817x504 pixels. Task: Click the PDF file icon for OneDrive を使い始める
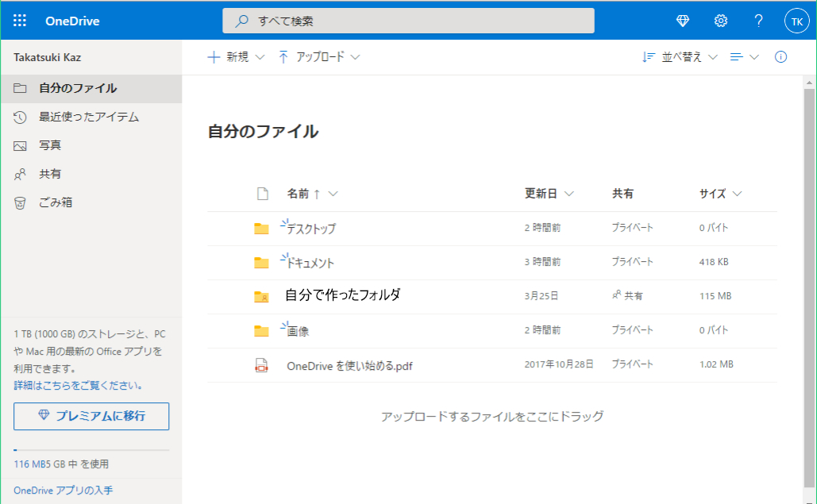coord(261,365)
